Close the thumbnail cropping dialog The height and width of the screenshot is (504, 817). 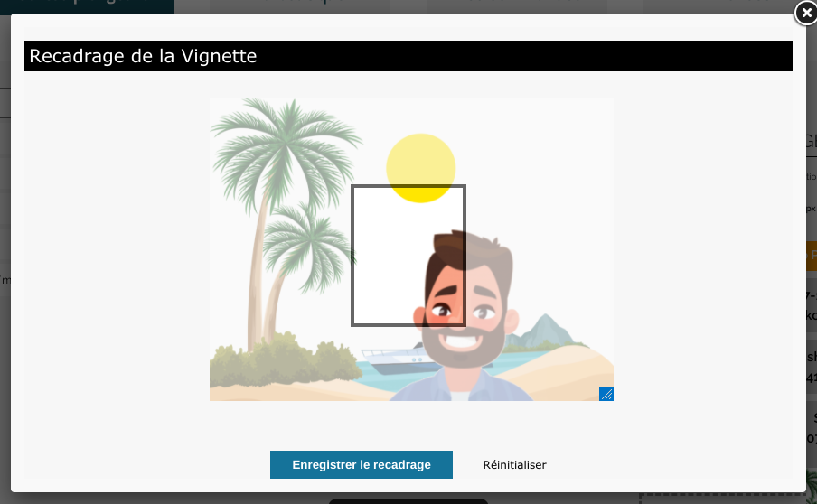pos(806,13)
